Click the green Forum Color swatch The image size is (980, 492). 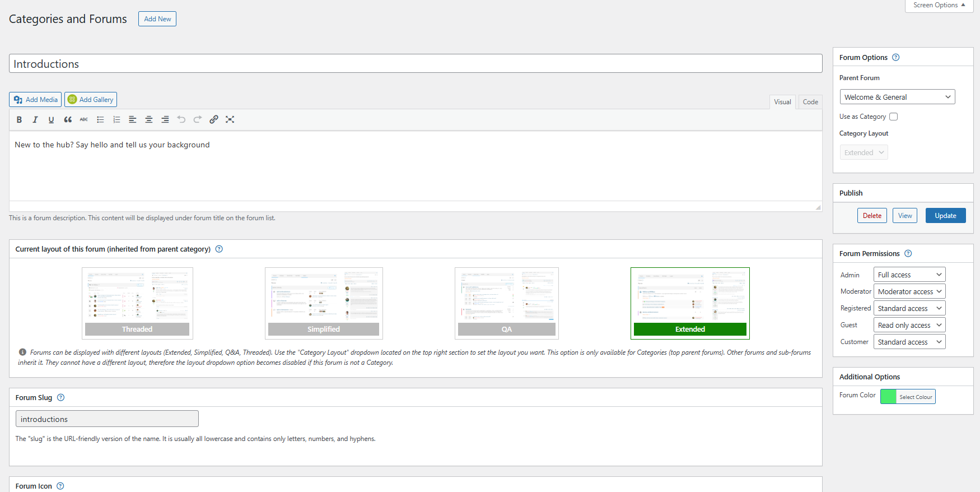(x=888, y=397)
